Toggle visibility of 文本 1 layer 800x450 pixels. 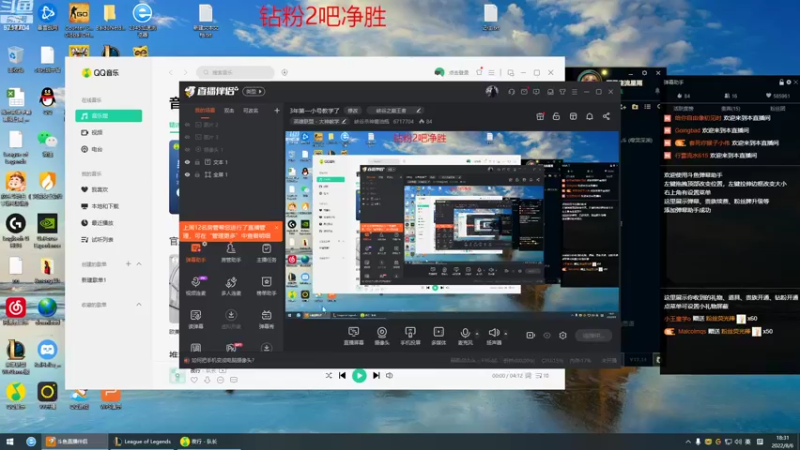click(x=187, y=162)
